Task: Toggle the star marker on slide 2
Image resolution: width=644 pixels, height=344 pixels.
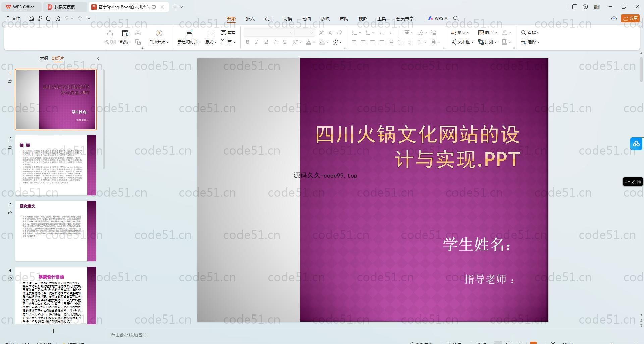Action: click(10, 147)
